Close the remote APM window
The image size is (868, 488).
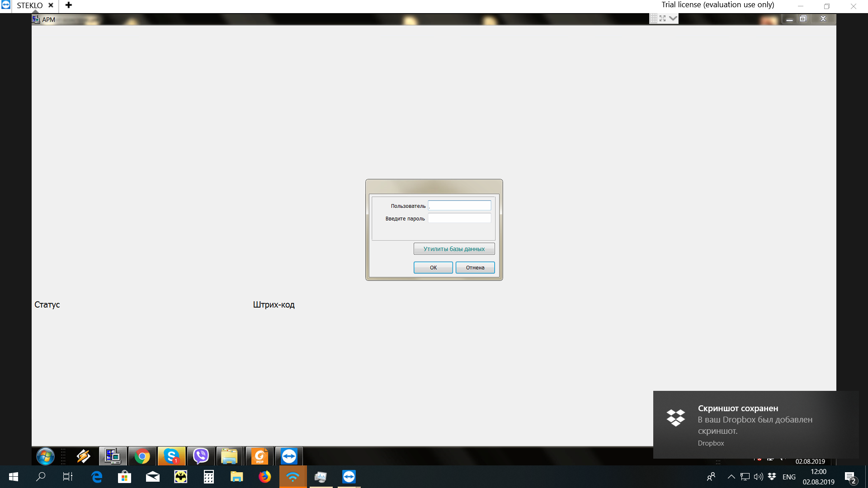pos(823,19)
